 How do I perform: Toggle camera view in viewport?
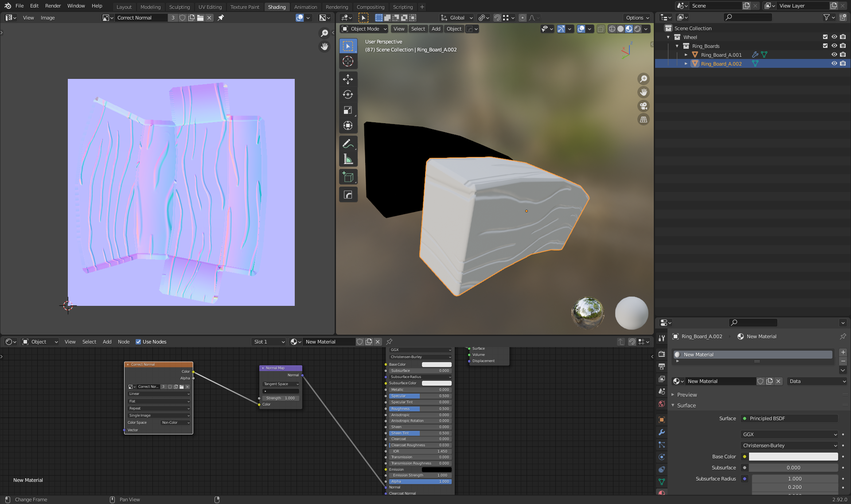(643, 106)
